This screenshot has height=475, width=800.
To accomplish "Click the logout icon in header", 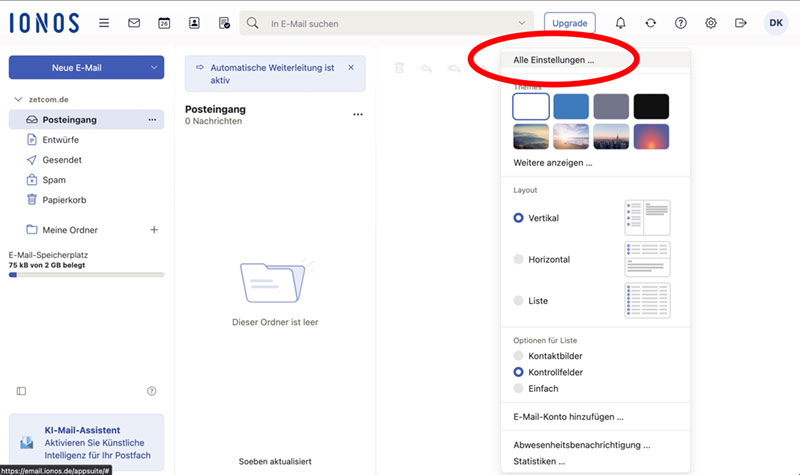I will point(741,22).
